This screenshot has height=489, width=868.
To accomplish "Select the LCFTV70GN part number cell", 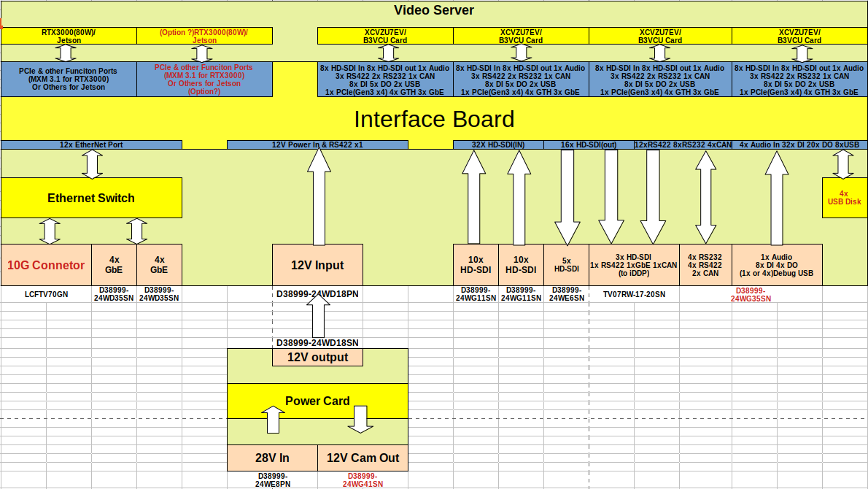I will click(x=46, y=294).
